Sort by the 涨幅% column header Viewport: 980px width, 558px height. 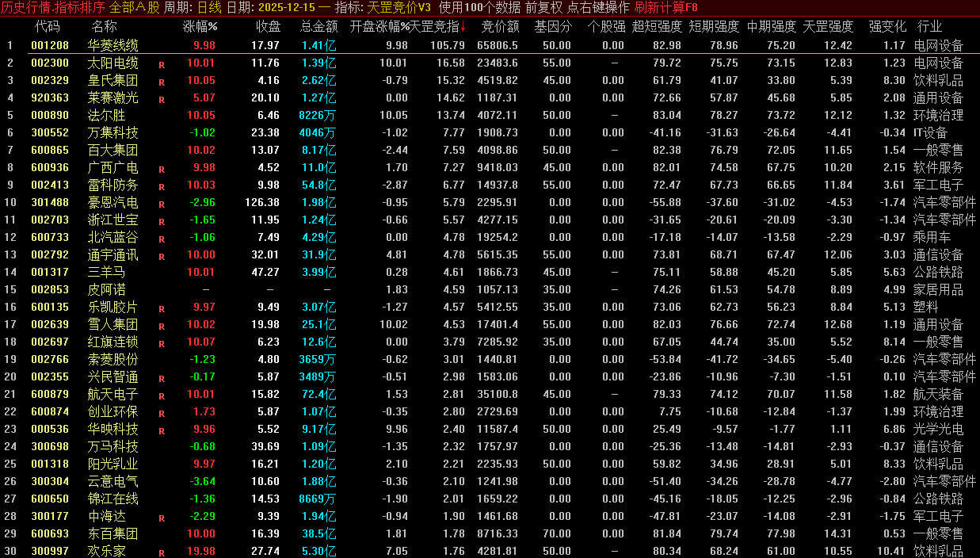tap(200, 26)
